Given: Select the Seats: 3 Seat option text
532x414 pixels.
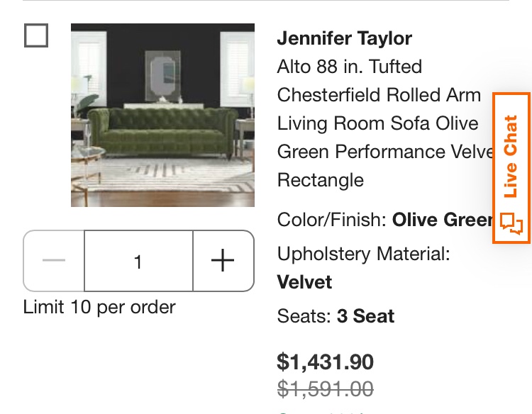Looking at the screenshot, I should (336, 316).
